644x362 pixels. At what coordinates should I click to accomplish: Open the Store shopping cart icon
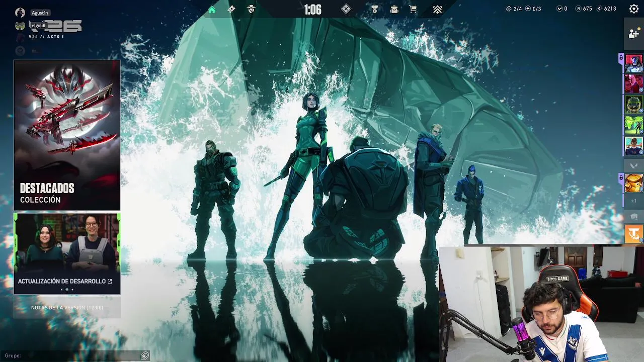pos(413,9)
